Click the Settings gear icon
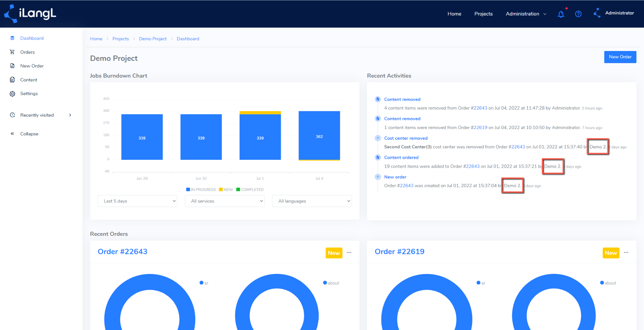 tap(12, 94)
